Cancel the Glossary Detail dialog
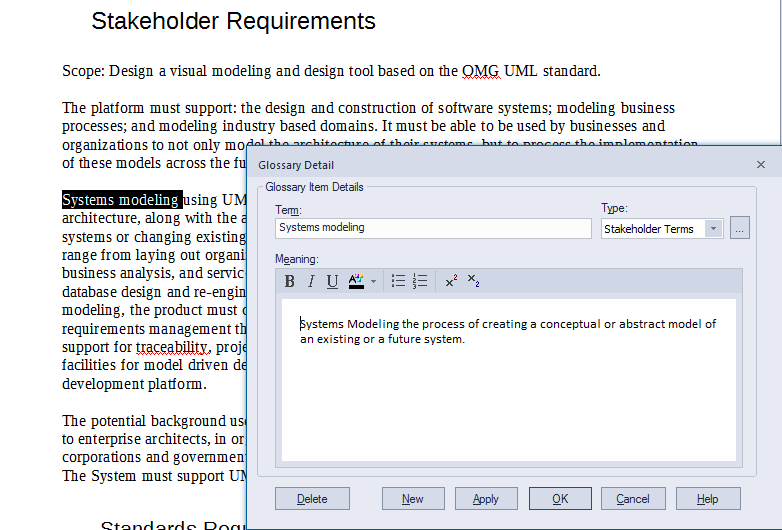This screenshot has width=782, height=530. [x=632, y=499]
